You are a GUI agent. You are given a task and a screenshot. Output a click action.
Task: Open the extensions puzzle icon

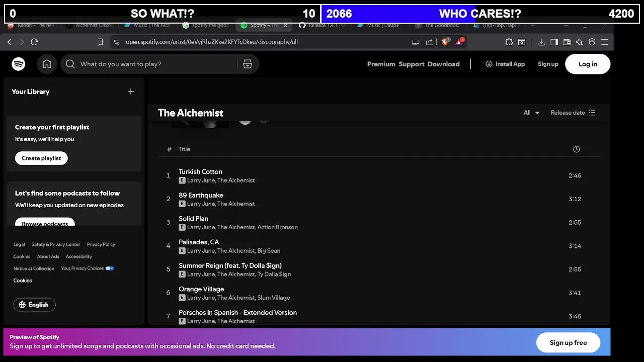tap(509, 42)
